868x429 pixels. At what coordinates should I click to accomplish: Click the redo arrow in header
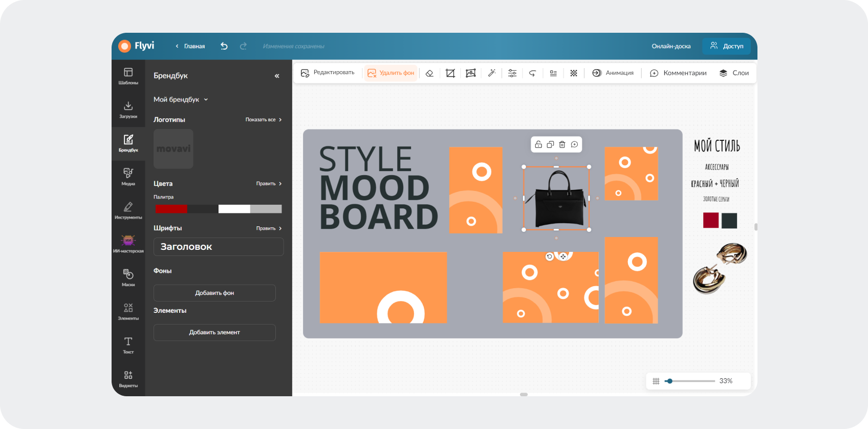243,46
